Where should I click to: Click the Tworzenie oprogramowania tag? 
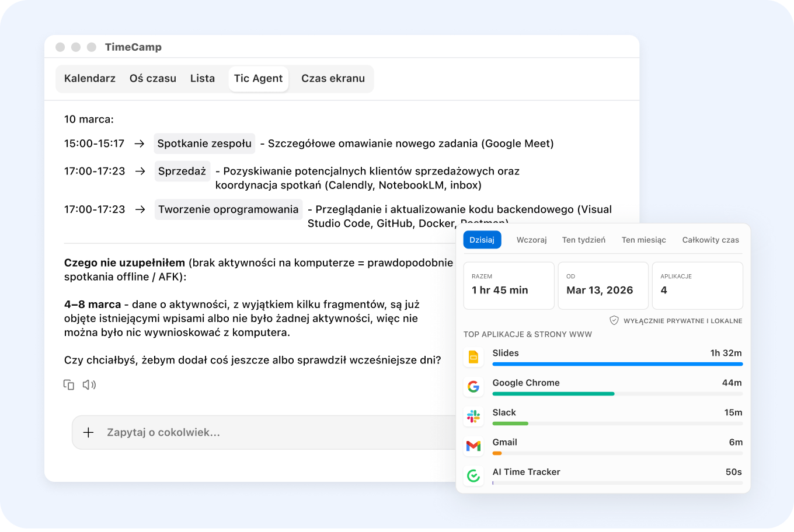[x=228, y=209]
